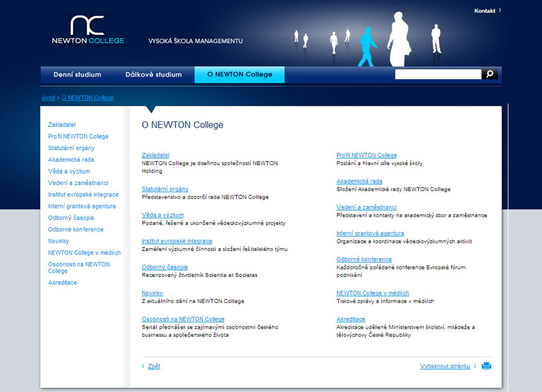This screenshot has width=542, height=392.
Task: Open Odborné konference content link
Action: 364,259
